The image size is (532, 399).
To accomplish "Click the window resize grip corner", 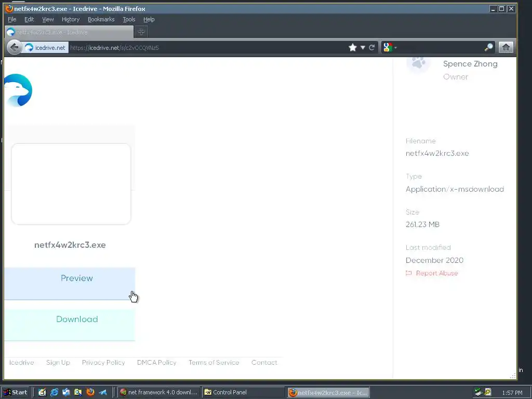I will pos(513,376).
